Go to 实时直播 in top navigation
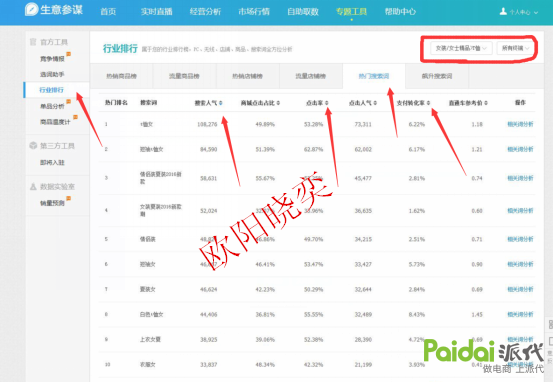 (x=157, y=12)
